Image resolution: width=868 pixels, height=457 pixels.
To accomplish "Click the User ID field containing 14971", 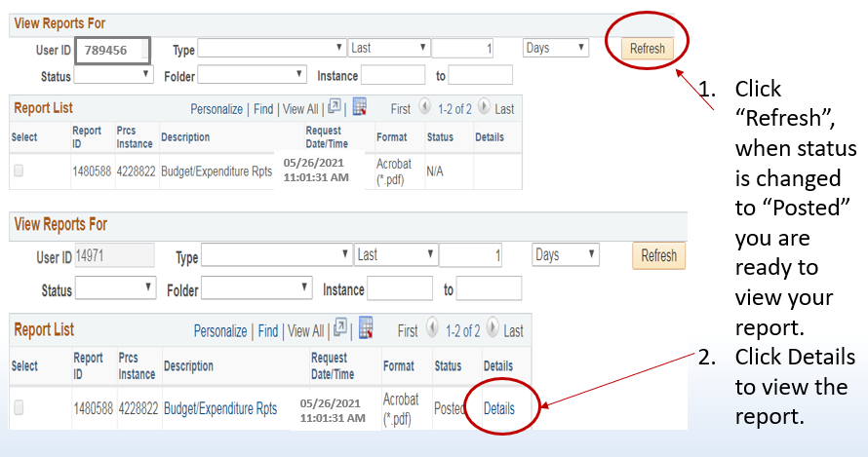I will (x=114, y=255).
